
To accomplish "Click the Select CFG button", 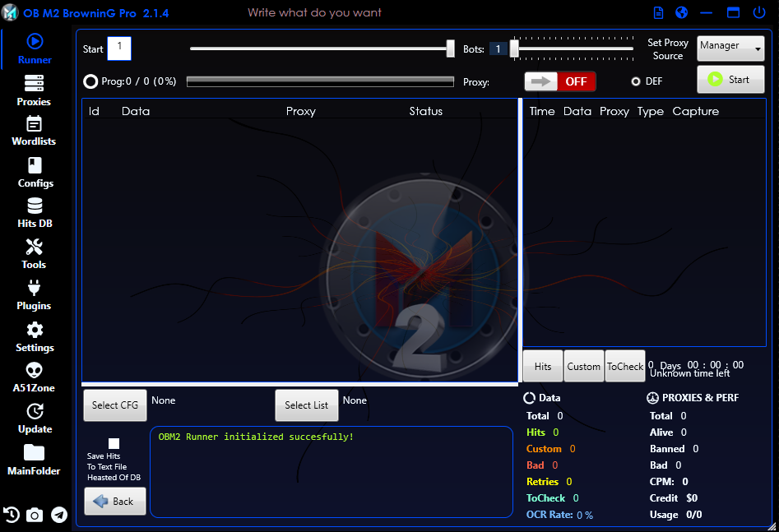I will coord(115,405).
